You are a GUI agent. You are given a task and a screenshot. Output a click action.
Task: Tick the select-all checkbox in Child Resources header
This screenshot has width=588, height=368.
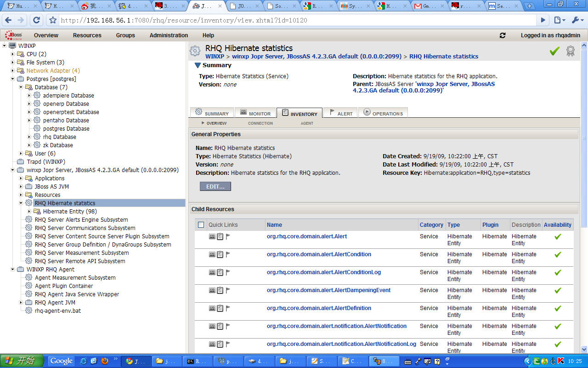click(201, 225)
